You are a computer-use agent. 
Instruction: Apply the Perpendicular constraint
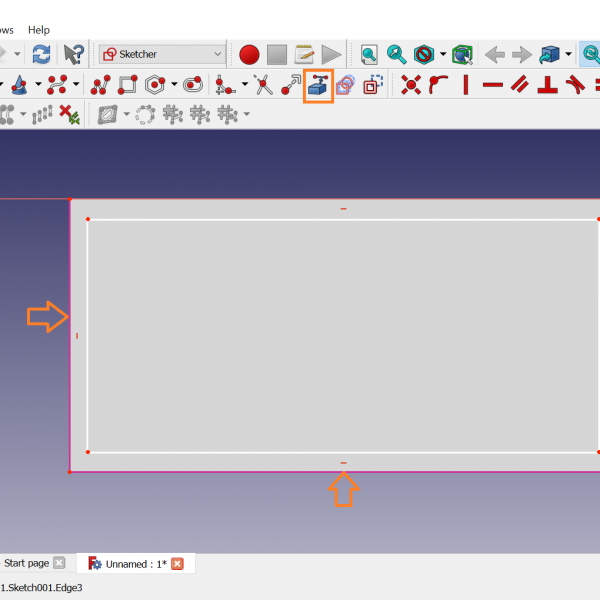coord(548,86)
